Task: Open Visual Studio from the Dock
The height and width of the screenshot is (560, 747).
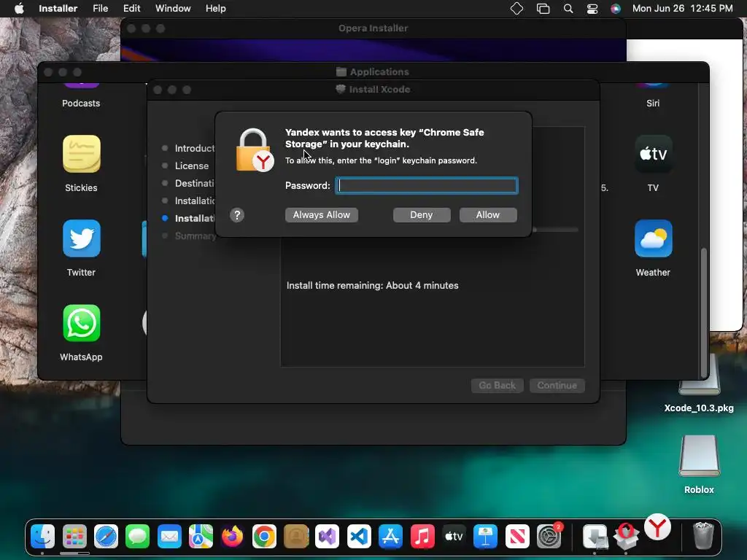Action: click(x=328, y=537)
